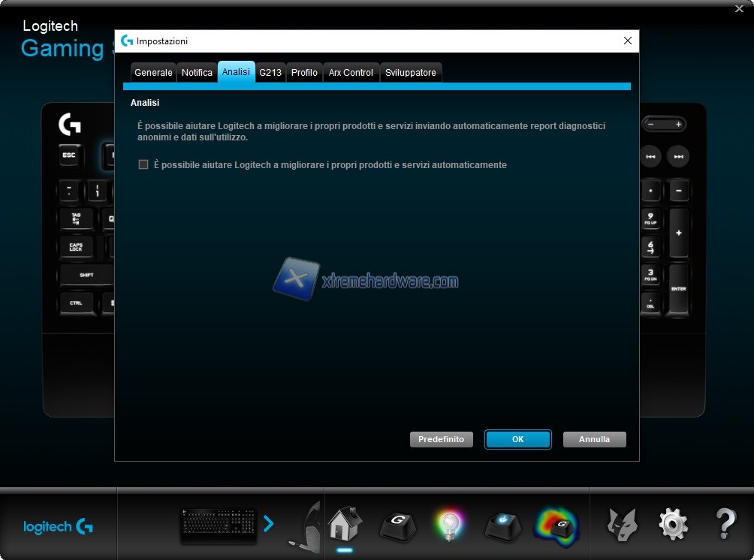Screen dimensions: 754x560
Task: Open the G213 tab
Action: (270, 73)
